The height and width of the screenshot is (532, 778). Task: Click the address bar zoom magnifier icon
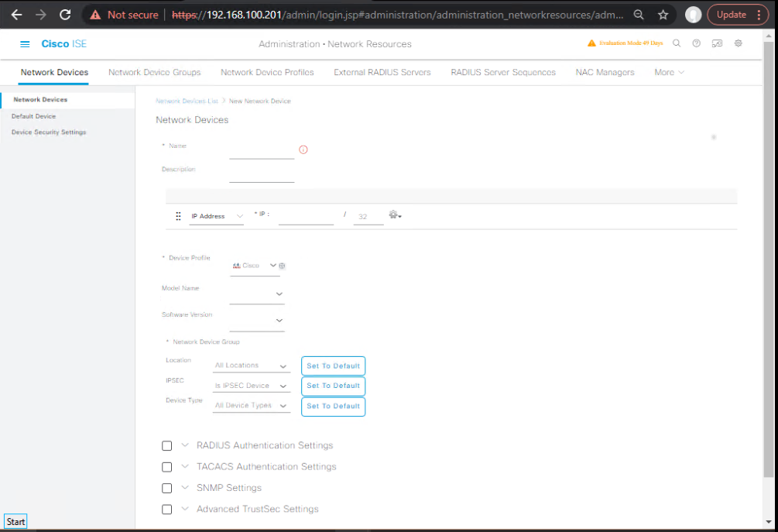pos(639,15)
